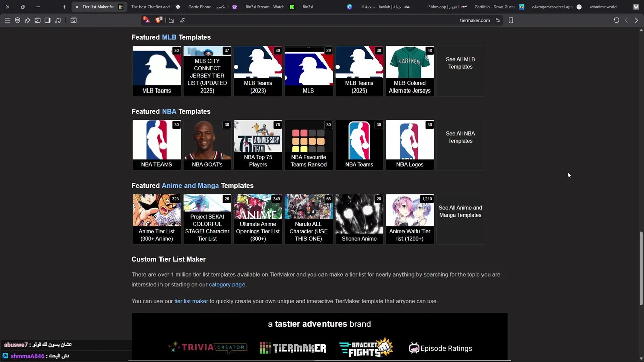The width and height of the screenshot is (644, 362).
Task: Click chat username abuswe7 in overlay
Action: [x=16, y=345]
